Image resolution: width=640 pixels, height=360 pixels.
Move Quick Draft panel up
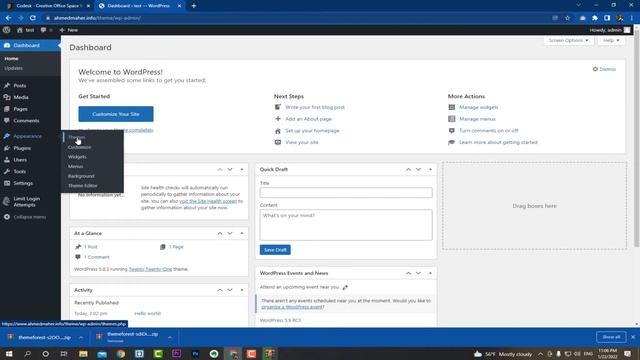pos(408,169)
